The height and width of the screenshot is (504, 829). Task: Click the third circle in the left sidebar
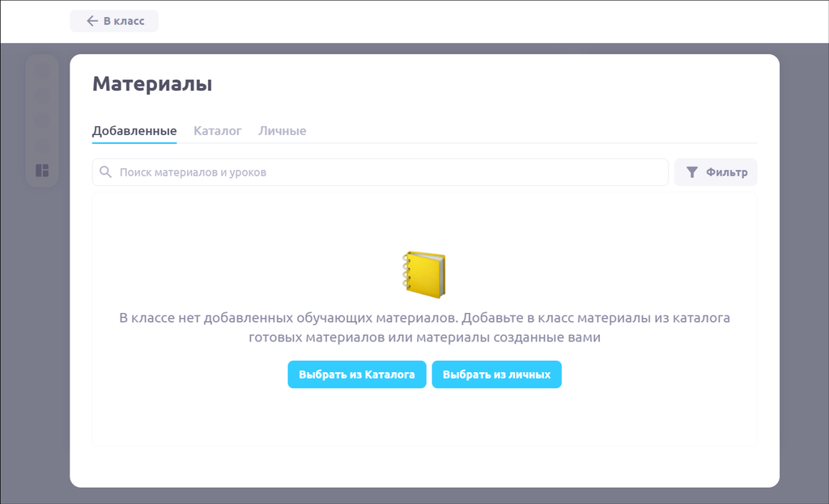(x=42, y=121)
